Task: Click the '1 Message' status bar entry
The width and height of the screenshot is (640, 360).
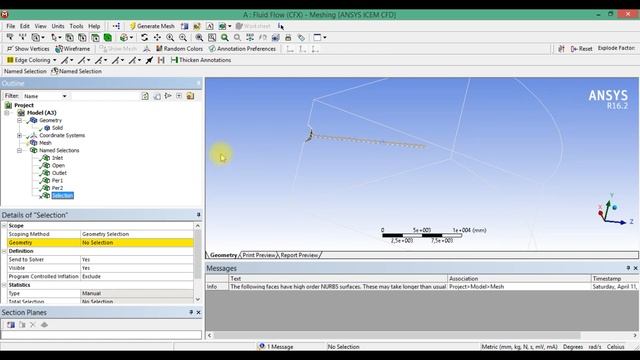Action: pos(276,347)
